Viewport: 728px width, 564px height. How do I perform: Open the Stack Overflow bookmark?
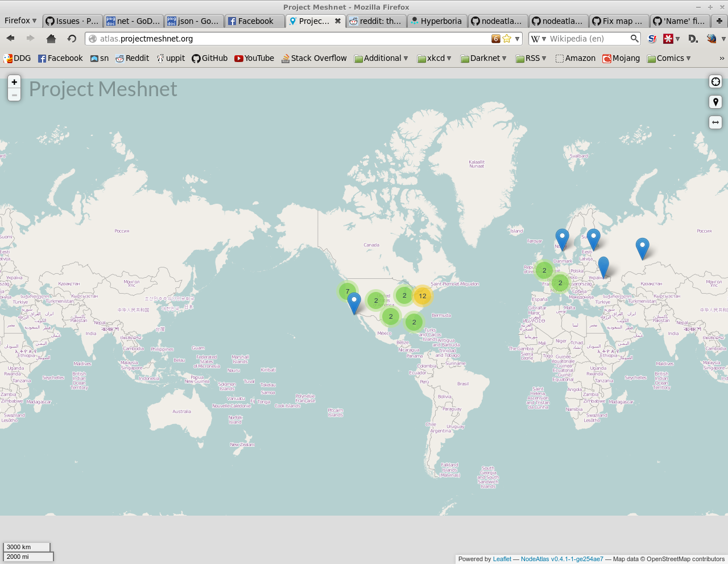(314, 58)
